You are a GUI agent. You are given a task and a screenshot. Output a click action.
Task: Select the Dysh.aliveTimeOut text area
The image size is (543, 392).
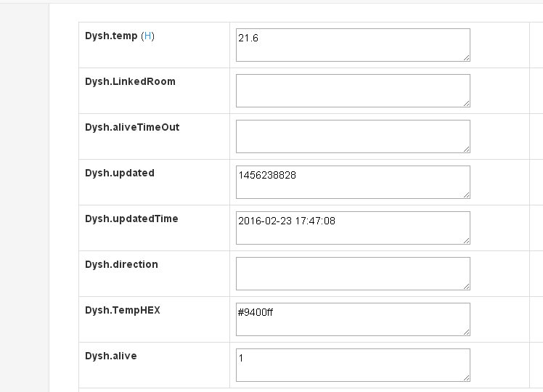tap(353, 136)
